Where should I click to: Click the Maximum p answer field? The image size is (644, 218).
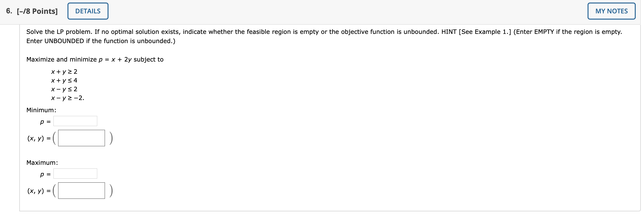coord(75,173)
